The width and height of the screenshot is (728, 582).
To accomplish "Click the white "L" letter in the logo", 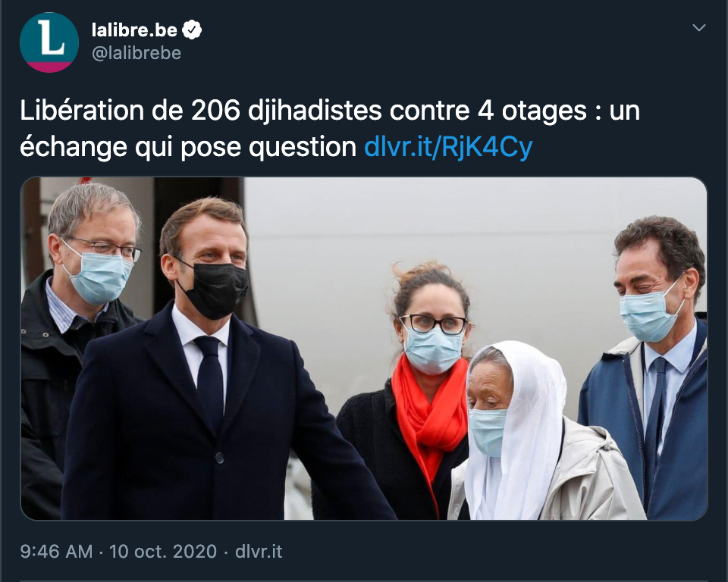I will (50, 37).
